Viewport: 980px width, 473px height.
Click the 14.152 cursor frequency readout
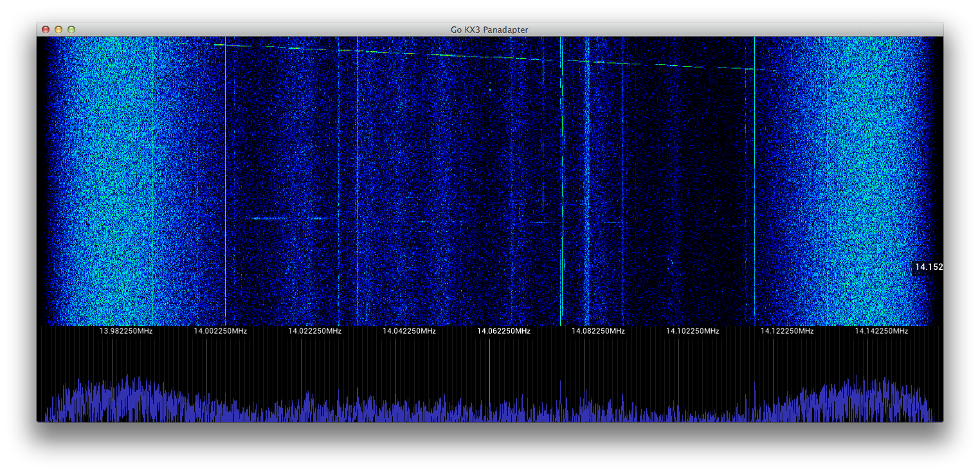click(x=928, y=267)
